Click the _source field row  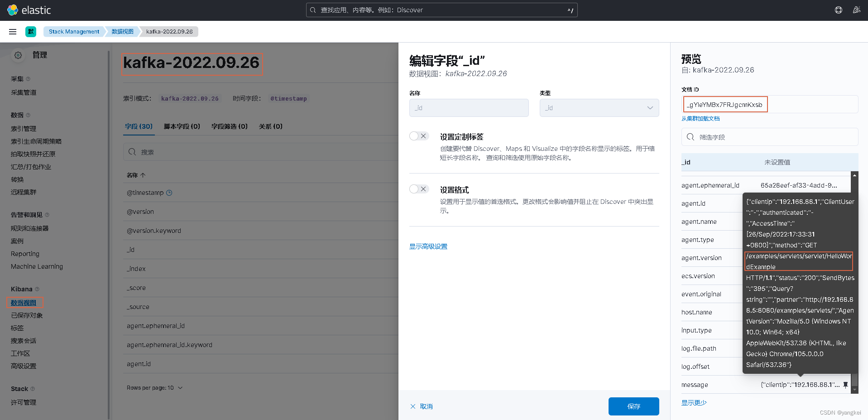click(x=260, y=307)
